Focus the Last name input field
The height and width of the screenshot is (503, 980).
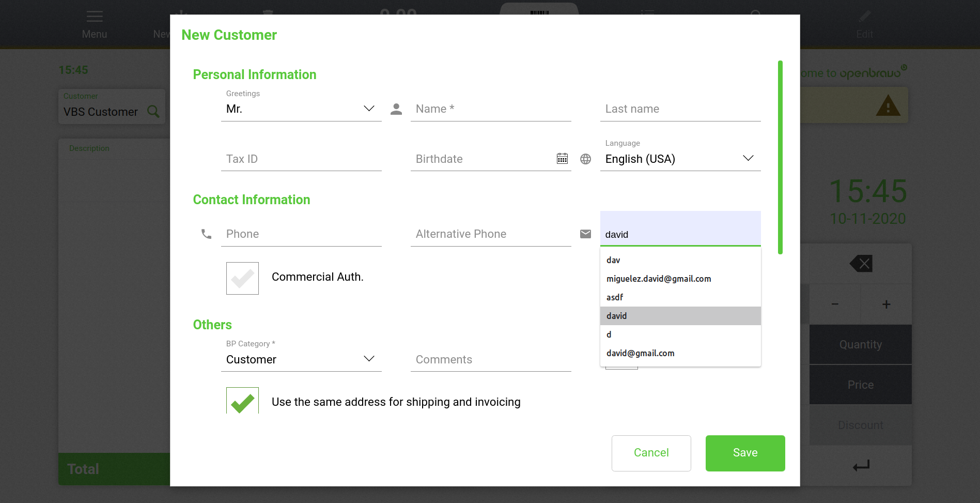pos(680,109)
